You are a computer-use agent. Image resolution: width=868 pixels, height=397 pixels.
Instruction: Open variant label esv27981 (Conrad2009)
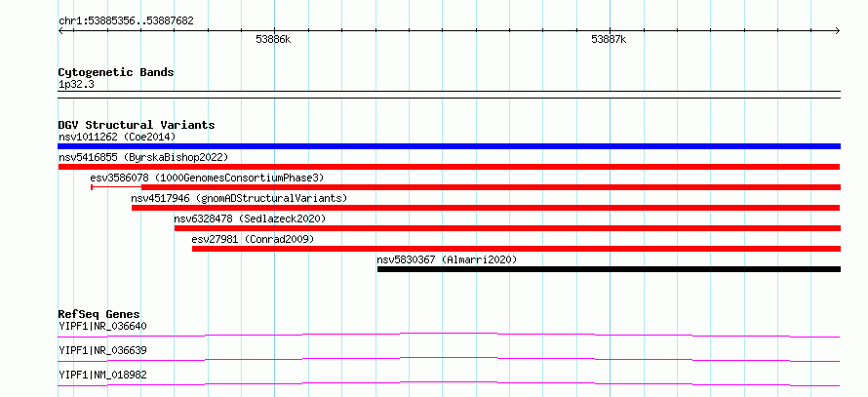(253, 239)
